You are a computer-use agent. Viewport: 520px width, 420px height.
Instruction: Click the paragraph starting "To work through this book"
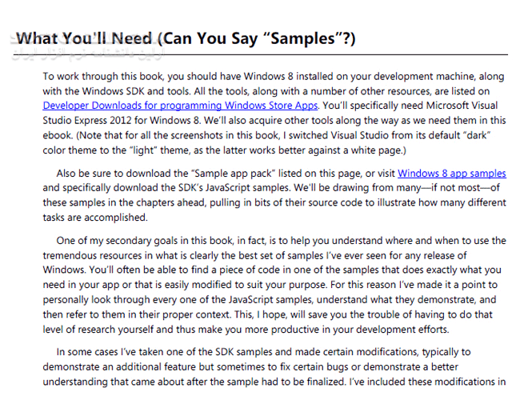pos(272,112)
